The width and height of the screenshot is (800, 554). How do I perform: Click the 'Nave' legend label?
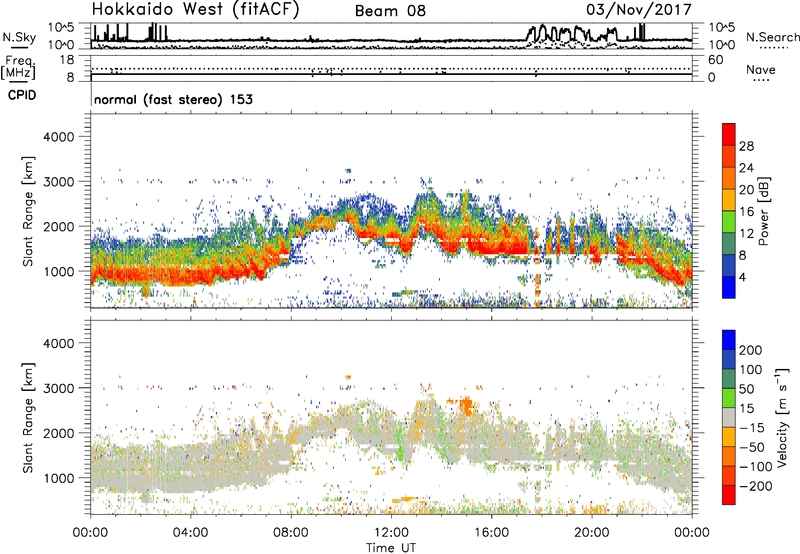760,69
